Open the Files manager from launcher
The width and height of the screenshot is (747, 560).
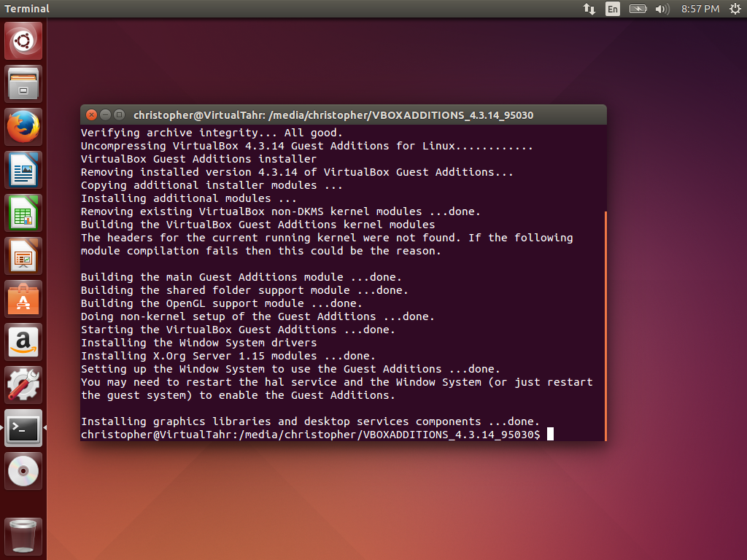click(x=23, y=84)
